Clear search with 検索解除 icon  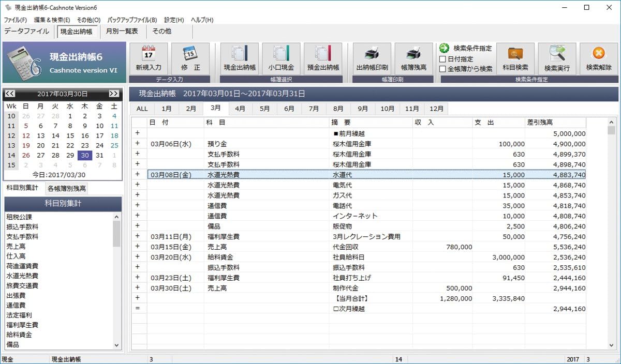click(599, 54)
